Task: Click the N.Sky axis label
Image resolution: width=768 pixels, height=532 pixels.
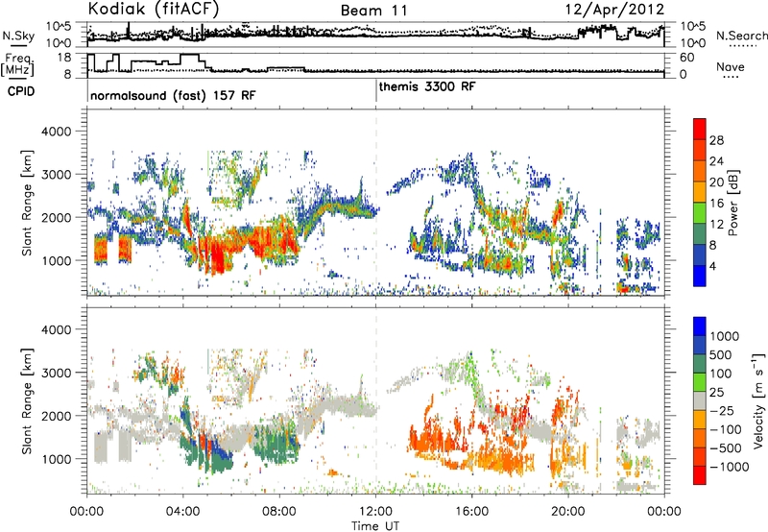Action: tap(18, 36)
